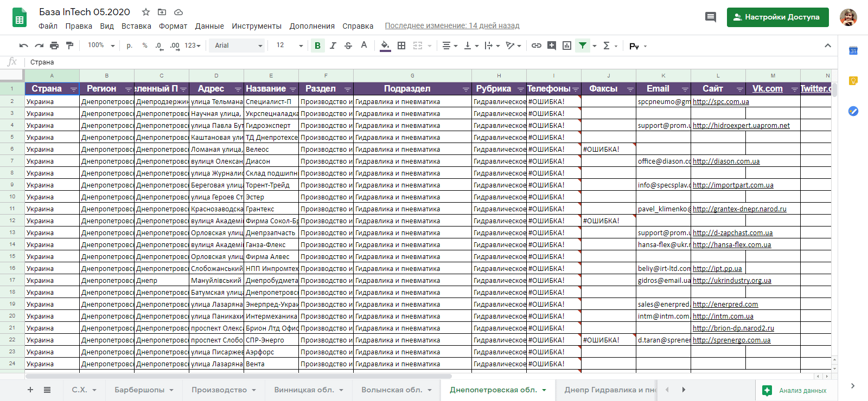The width and height of the screenshot is (868, 401).
Task: Check cloud save status icon
Action: [x=178, y=12]
